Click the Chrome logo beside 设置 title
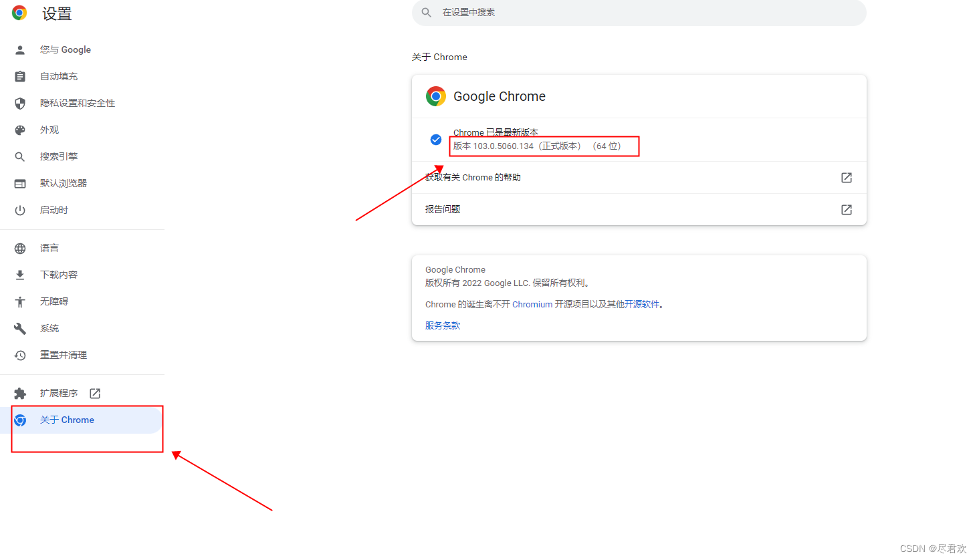Image resolution: width=977 pixels, height=560 pixels. [x=19, y=13]
